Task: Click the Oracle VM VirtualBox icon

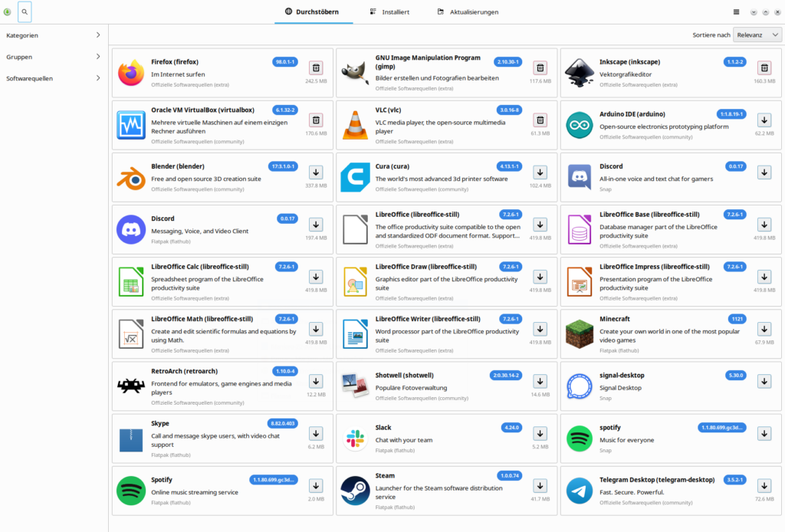Action: (x=131, y=125)
